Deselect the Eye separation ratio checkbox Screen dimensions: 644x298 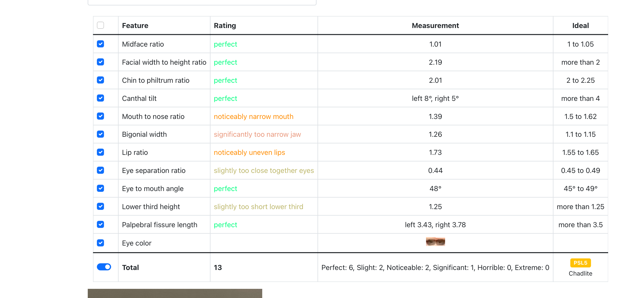[x=100, y=170]
